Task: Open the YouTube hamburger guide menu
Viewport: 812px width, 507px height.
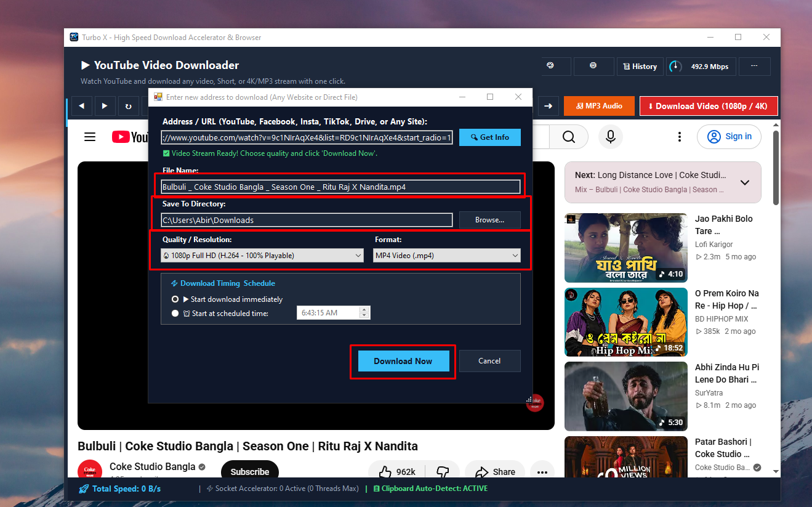Action: point(90,137)
